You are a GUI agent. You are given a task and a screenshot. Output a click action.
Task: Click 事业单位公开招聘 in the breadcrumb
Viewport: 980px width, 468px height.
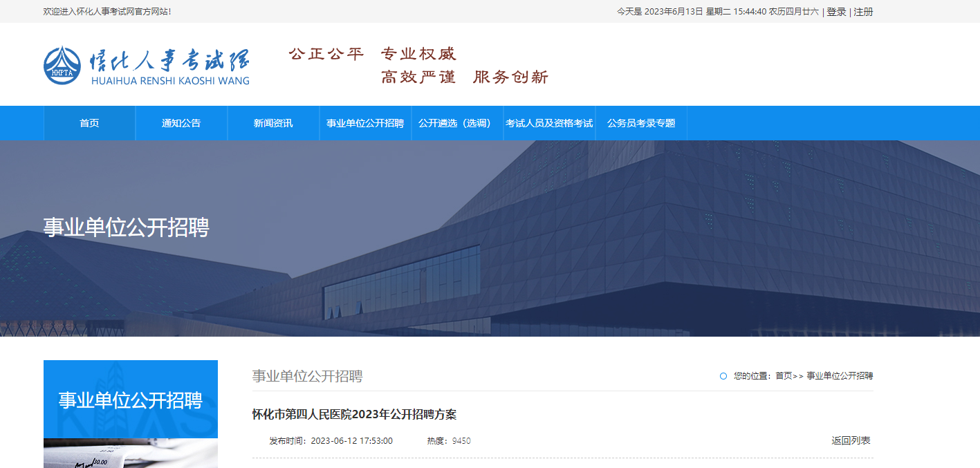pos(840,376)
